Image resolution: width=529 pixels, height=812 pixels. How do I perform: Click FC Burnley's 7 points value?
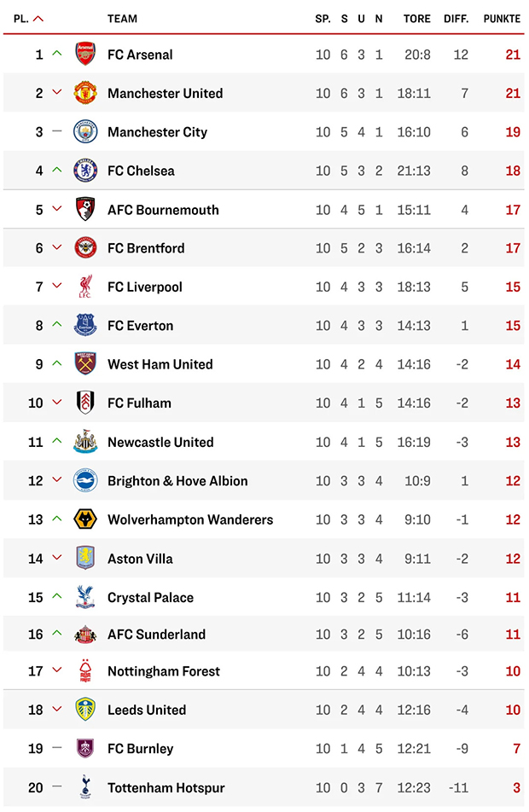coord(516,749)
